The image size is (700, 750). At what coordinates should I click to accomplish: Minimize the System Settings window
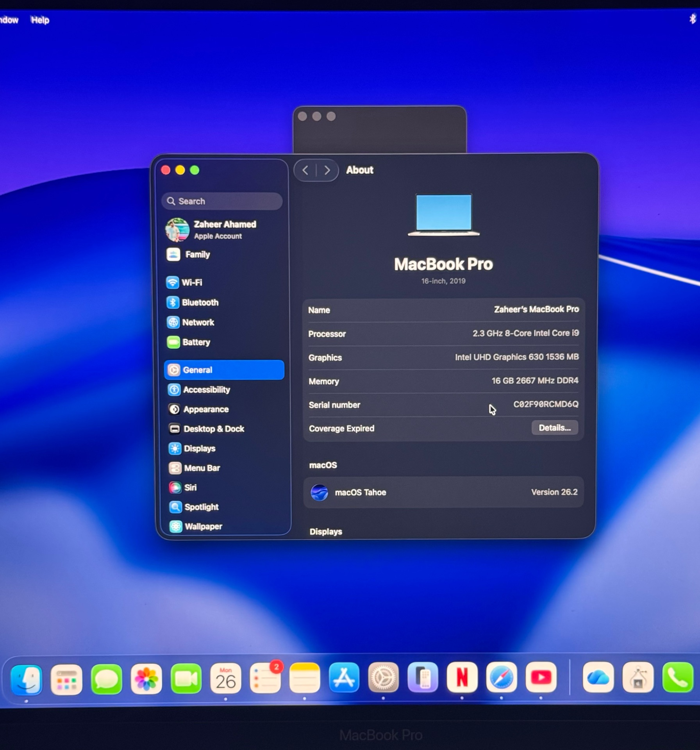pyautogui.click(x=180, y=170)
